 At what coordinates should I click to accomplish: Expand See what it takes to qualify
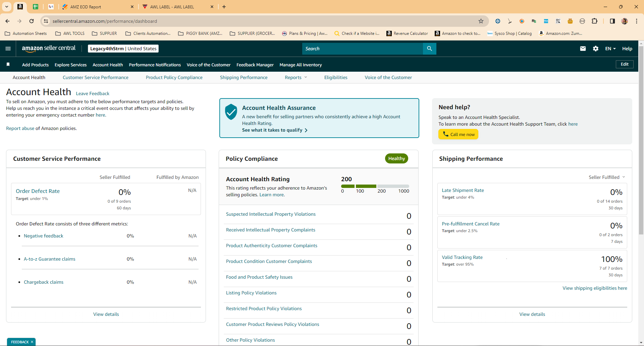(275, 130)
